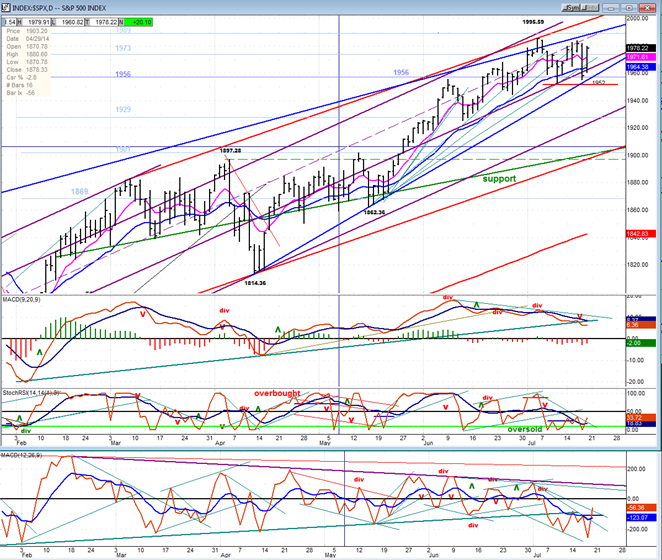Click the Jun month label on upper time axis
Viewport: 662px width, 560px height.
pyautogui.click(x=428, y=443)
